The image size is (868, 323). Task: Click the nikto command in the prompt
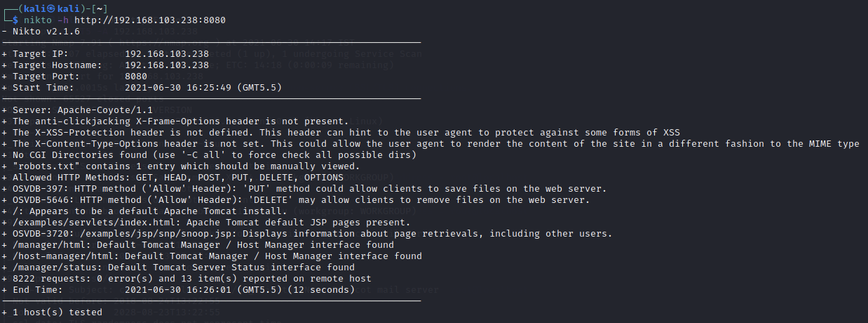point(38,20)
